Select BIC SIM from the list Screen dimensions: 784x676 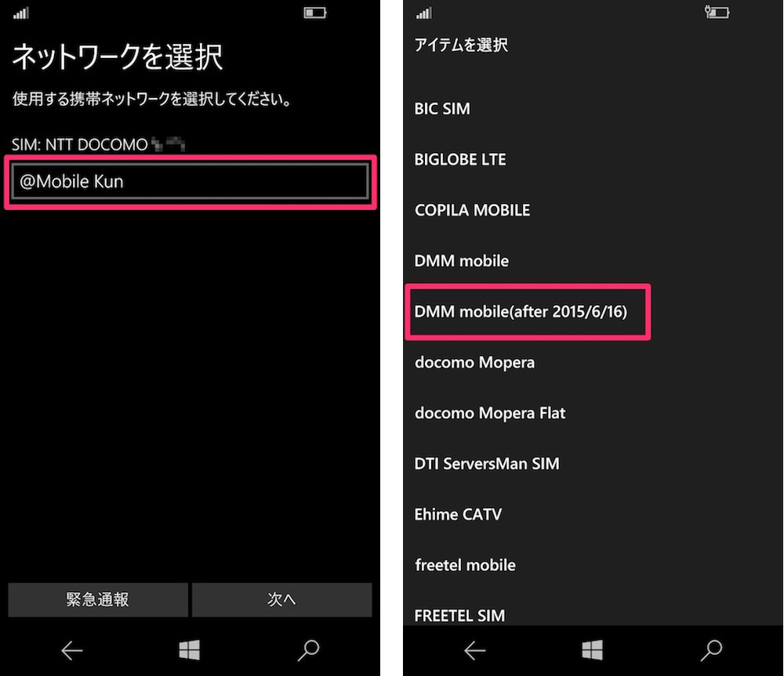point(442,108)
